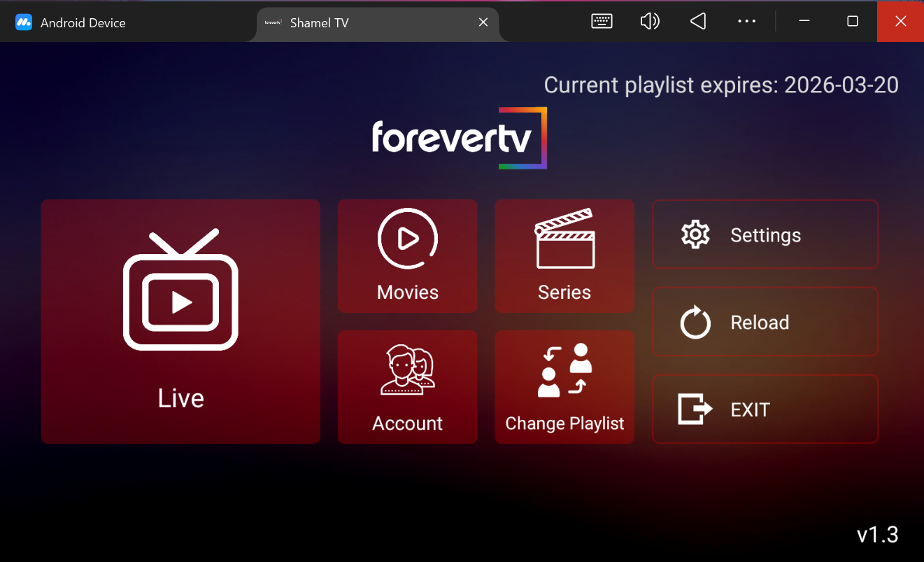
Task: Click the EXIT door arrow icon
Action: point(695,409)
